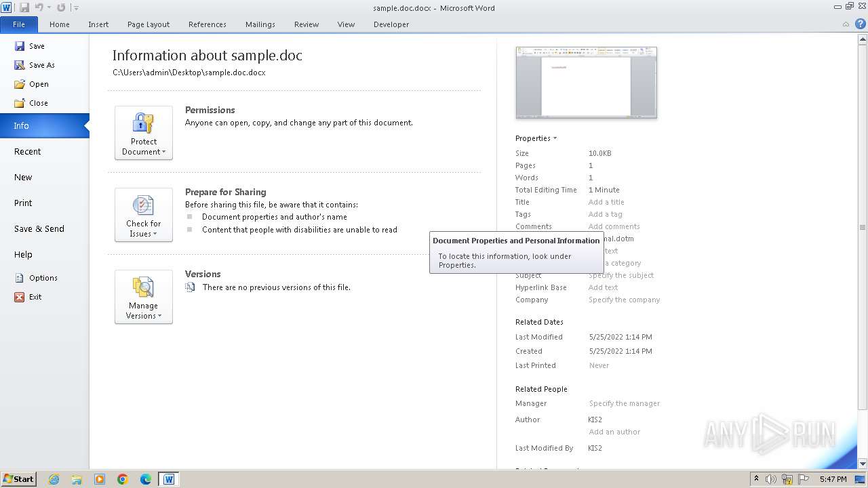868x488 pixels.
Task: Open the Check for Issues dropdown button
Action: tap(144, 215)
